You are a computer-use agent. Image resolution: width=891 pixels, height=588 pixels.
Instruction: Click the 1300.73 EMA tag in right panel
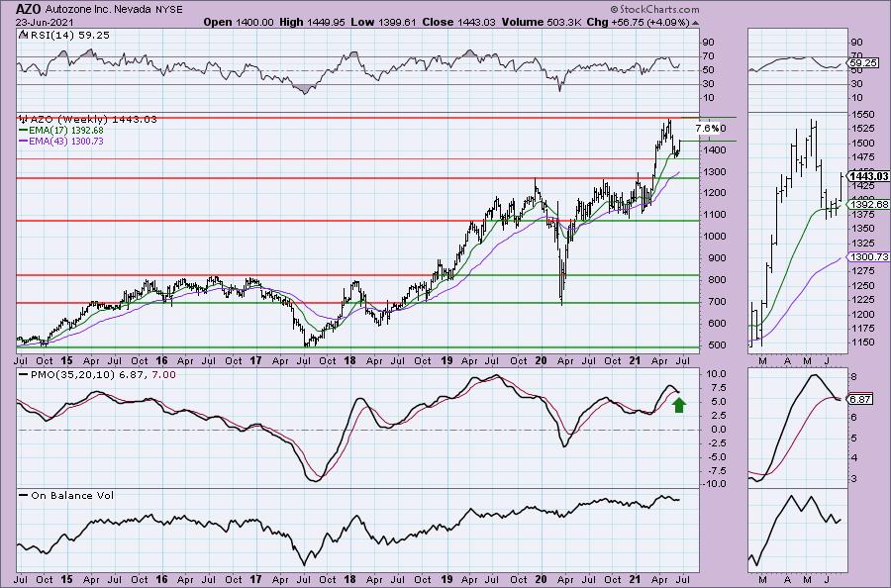[869, 257]
